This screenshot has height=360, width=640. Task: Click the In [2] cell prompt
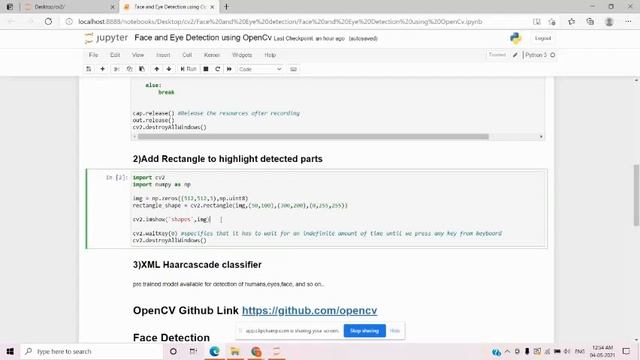click(117, 178)
